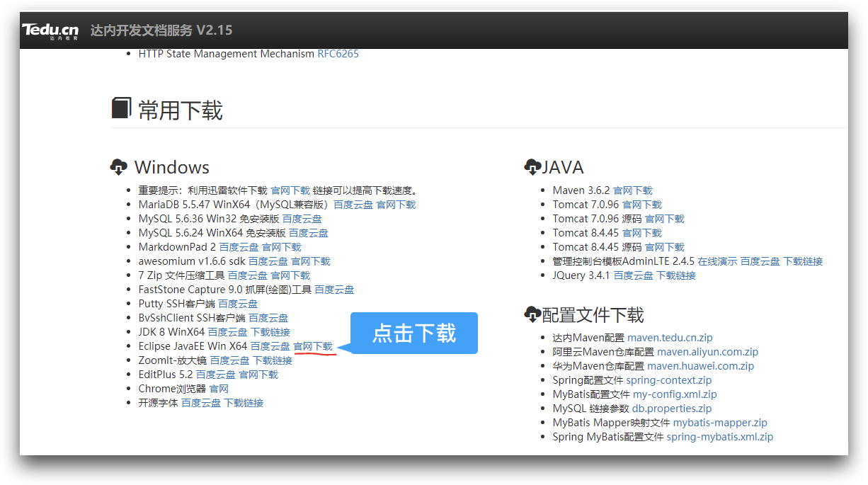Open JQuery 3.4.1 下载链接

[x=676, y=275]
